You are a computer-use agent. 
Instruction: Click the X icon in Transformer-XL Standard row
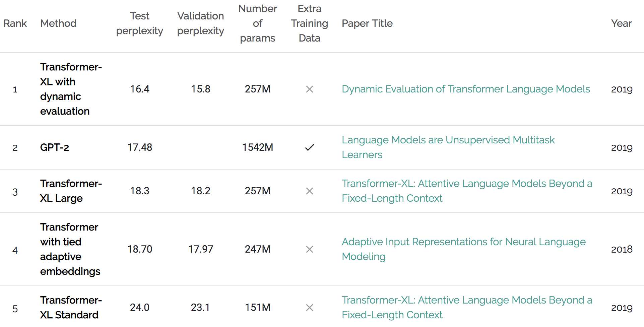310,308
